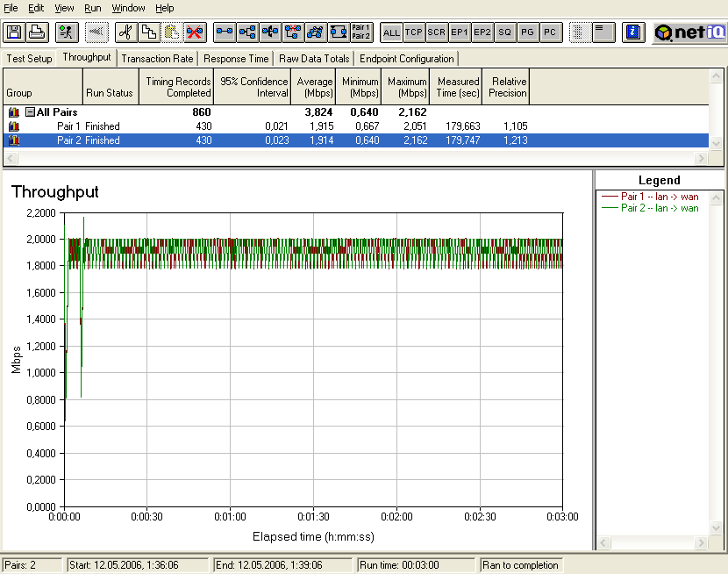Collapse the All Pairs group

click(30, 112)
